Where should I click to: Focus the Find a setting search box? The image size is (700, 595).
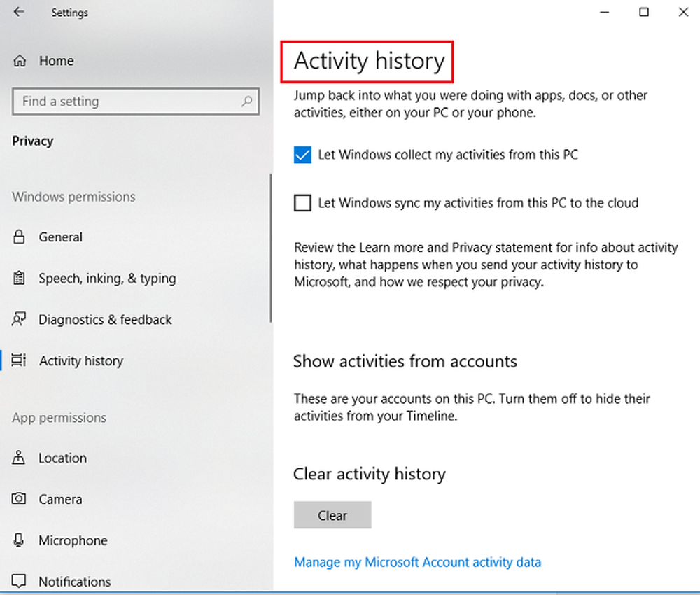(136, 101)
